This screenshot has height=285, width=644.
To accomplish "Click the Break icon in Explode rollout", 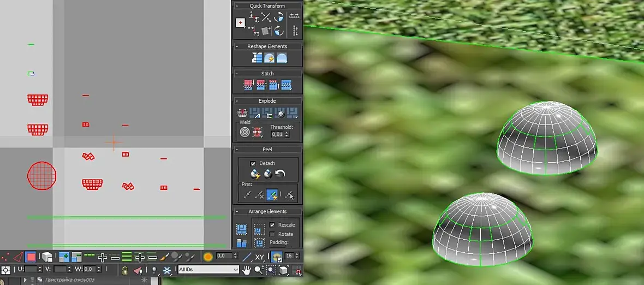I will [242, 112].
